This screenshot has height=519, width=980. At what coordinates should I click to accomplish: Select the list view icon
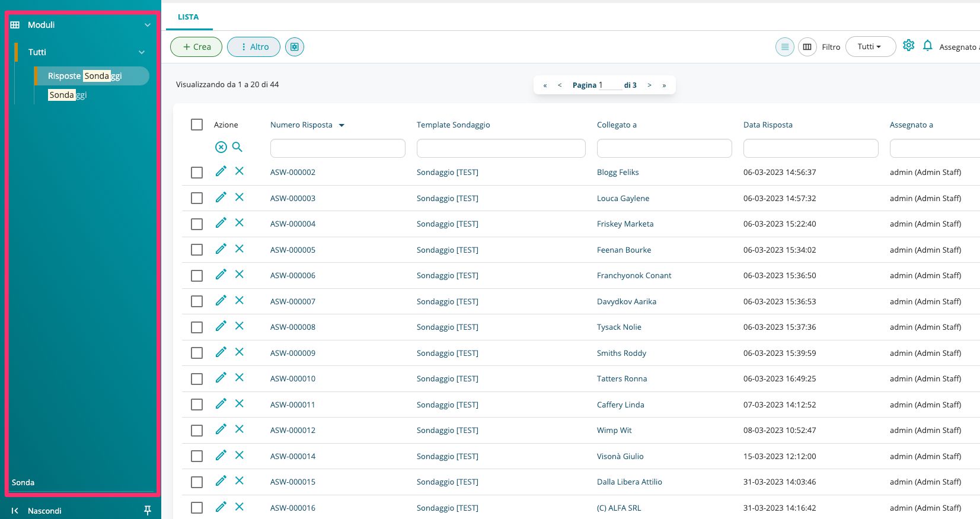click(x=785, y=47)
